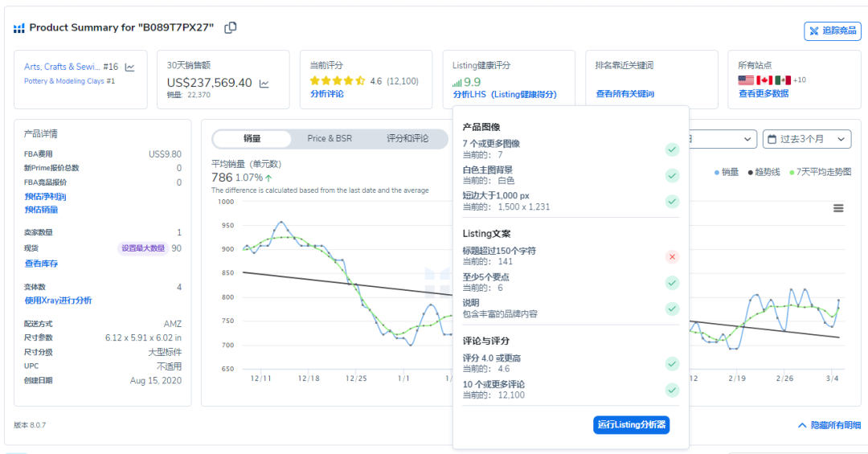868x454 pixels.
Task: Click the green check for 评分 4.0 或更高
Action: click(x=672, y=364)
